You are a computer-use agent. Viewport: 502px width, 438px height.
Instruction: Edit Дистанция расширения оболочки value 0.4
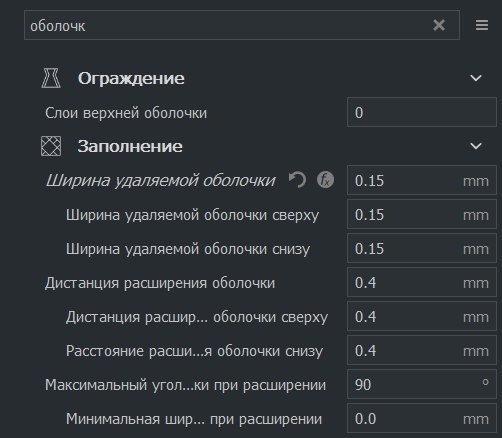pyautogui.click(x=422, y=282)
